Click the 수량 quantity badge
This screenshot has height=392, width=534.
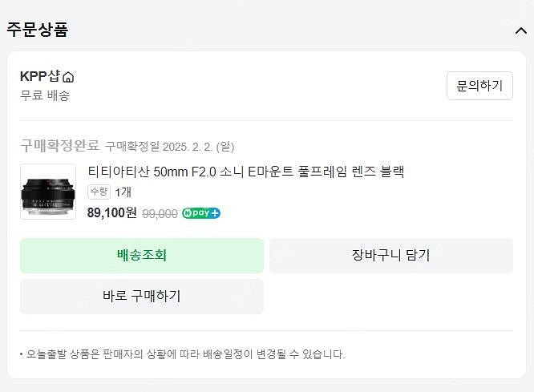99,192
